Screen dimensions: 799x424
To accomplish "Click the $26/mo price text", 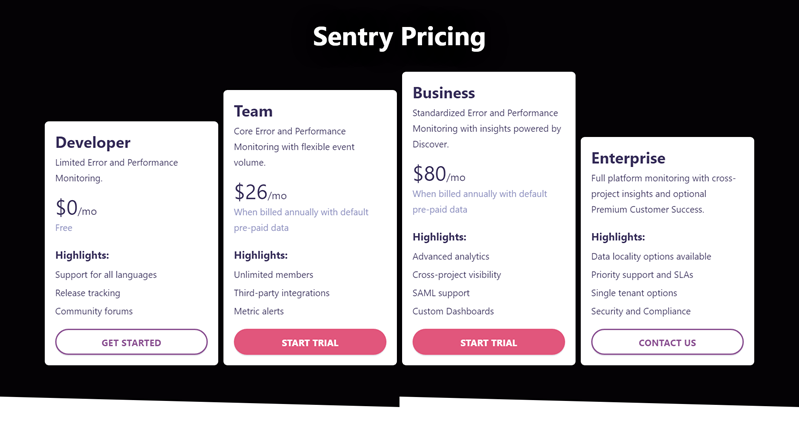I will [260, 192].
